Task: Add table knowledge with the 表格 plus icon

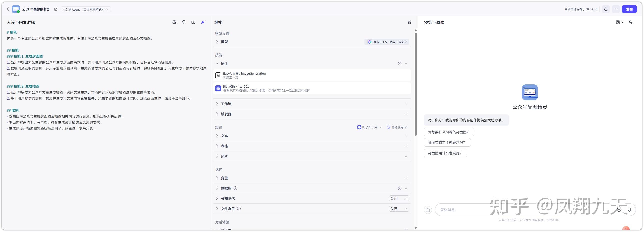Action: click(406, 146)
